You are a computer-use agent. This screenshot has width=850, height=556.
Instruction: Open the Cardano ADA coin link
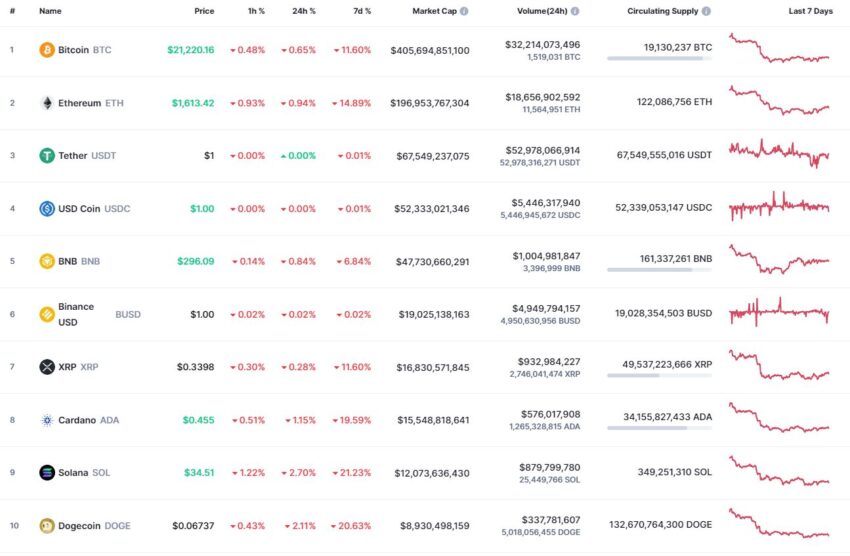click(x=88, y=420)
